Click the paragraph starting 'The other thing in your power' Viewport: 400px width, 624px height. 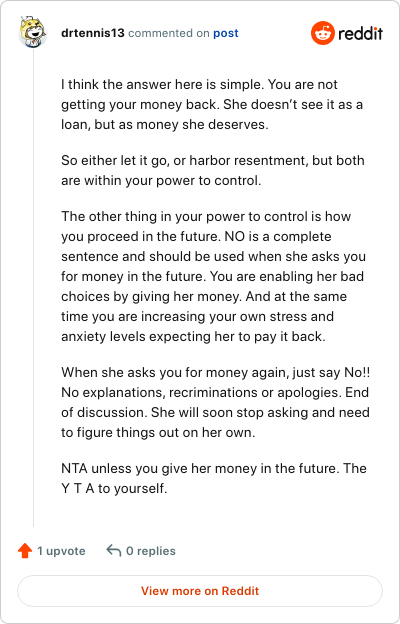click(213, 277)
